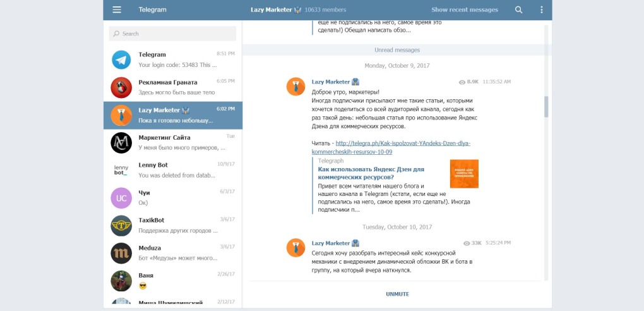Open Meduza chat avatar
644x311 pixels.
click(121, 253)
